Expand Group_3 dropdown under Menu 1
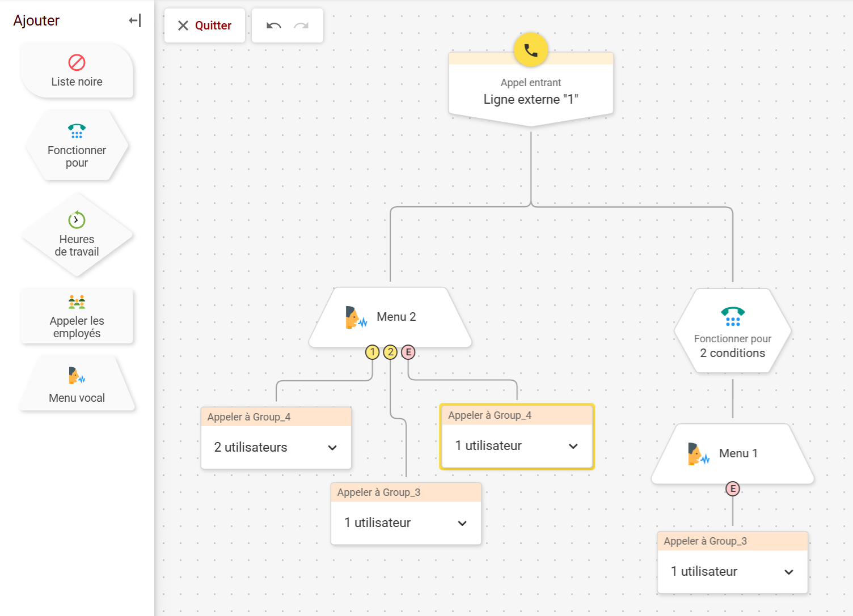Viewport: 853px width, 616px height. [788, 572]
